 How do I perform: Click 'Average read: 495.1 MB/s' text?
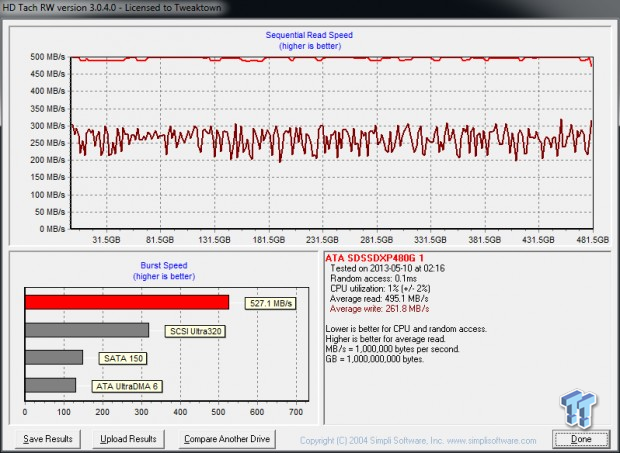[x=379, y=299]
